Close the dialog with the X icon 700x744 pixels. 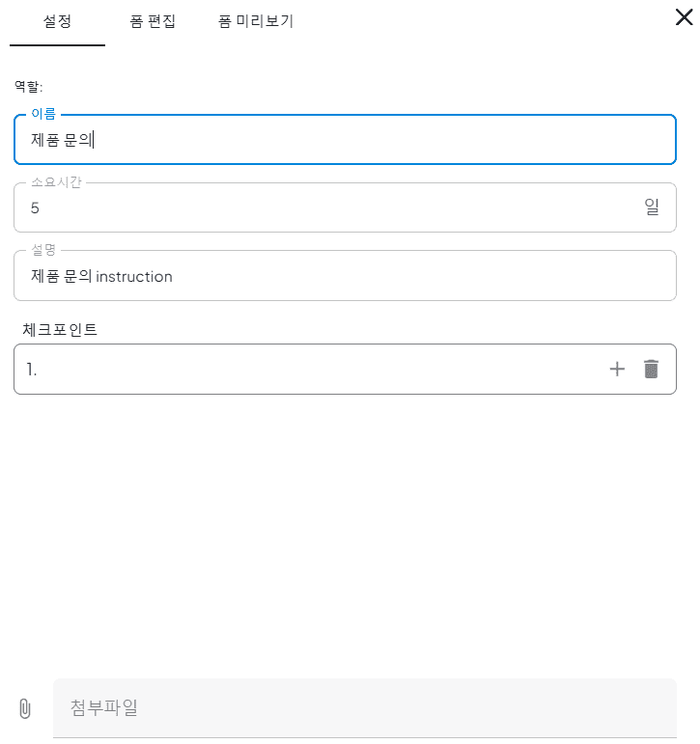tap(684, 15)
